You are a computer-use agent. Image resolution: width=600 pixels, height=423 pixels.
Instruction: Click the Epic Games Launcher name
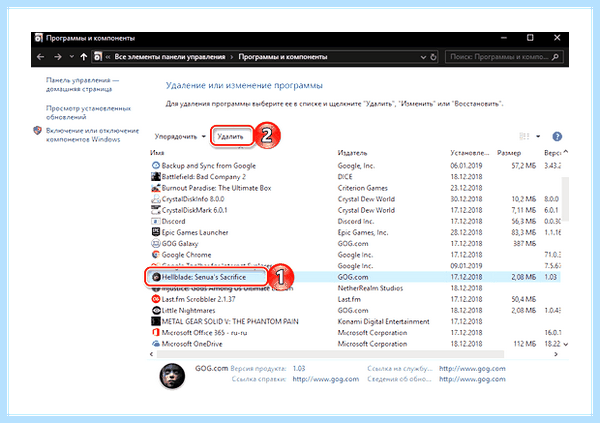[195, 232]
